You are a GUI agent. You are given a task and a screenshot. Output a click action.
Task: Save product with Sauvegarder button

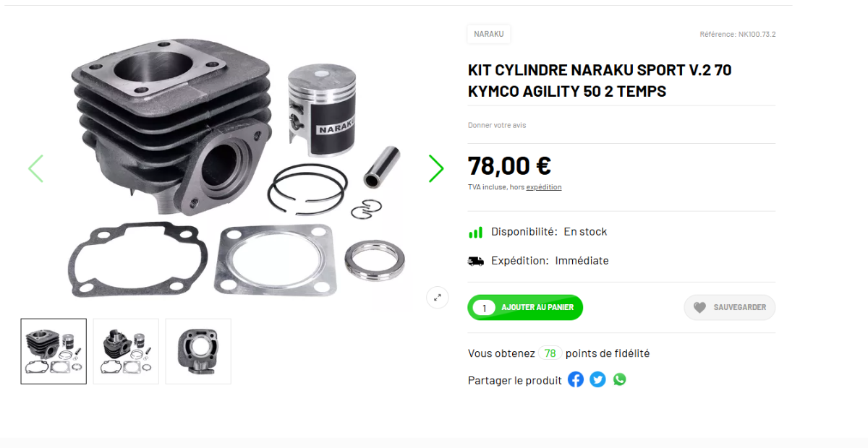(730, 307)
